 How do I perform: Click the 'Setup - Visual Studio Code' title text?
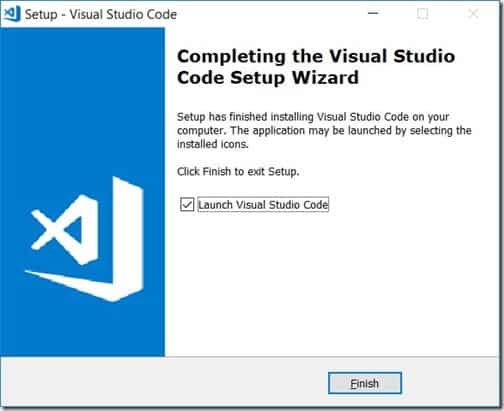point(101,14)
